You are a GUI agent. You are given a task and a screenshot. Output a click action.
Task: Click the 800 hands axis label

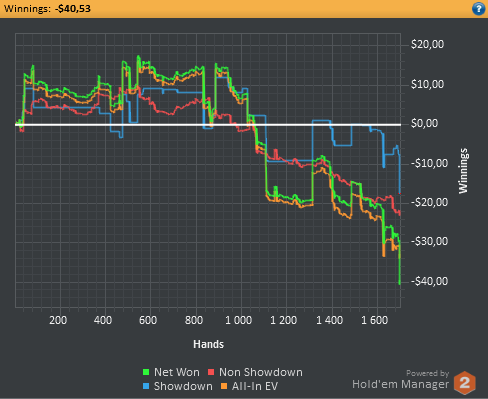pyautogui.click(x=194, y=320)
